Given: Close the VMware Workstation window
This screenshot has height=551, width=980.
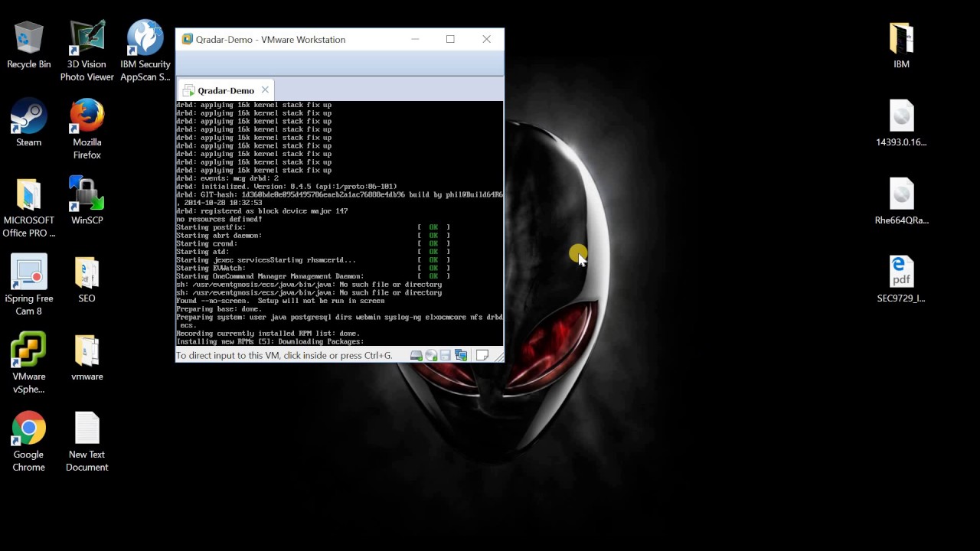Looking at the screenshot, I should coord(486,39).
